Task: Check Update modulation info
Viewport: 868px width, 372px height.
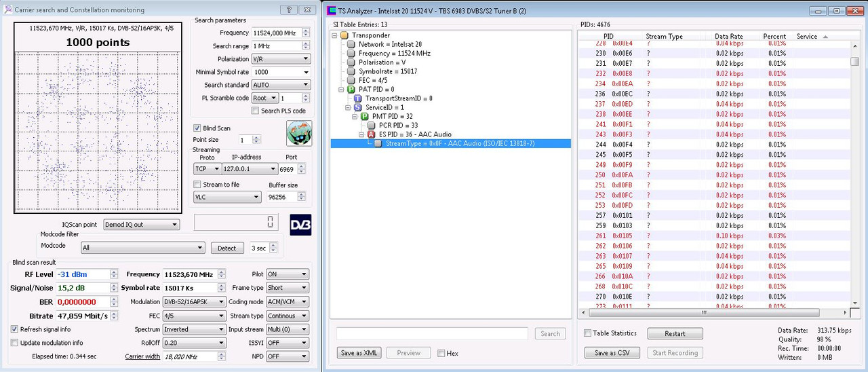Action: click(x=15, y=343)
